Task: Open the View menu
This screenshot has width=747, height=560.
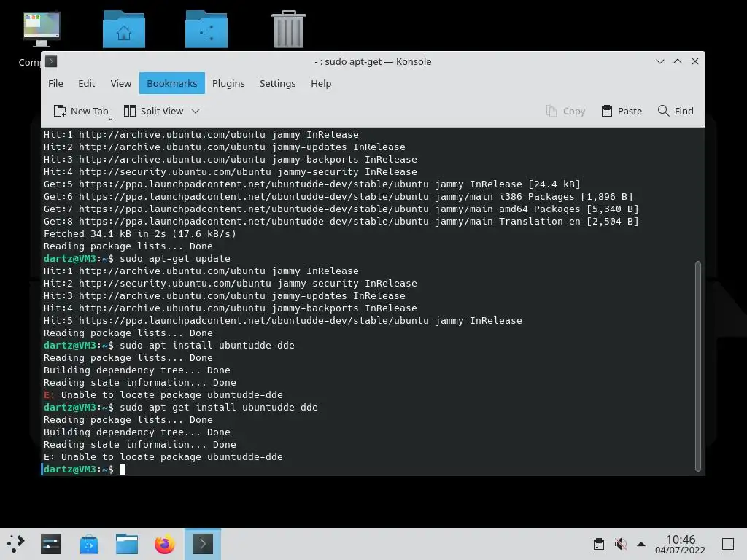Action: [120, 83]
